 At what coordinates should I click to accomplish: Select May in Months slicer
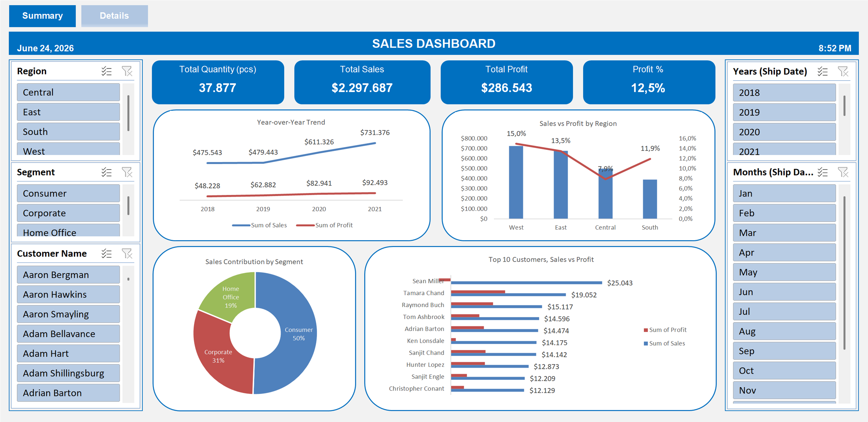[x=784, y=272]
